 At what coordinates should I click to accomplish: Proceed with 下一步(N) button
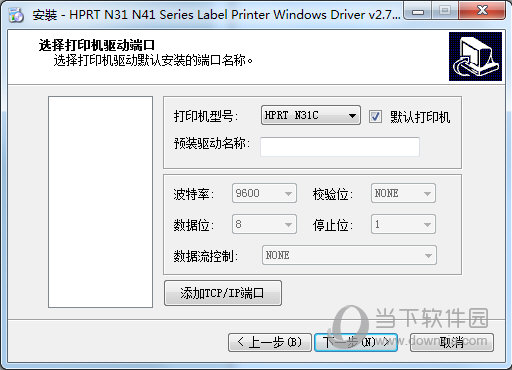356,342
